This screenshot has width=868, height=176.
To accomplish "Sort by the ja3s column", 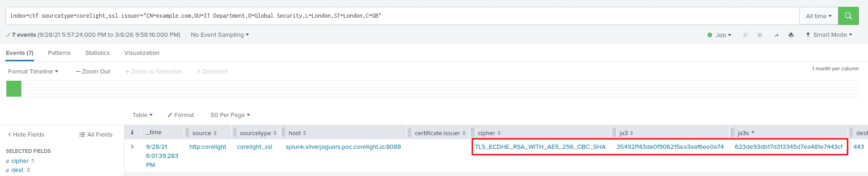I will [746, 133].
